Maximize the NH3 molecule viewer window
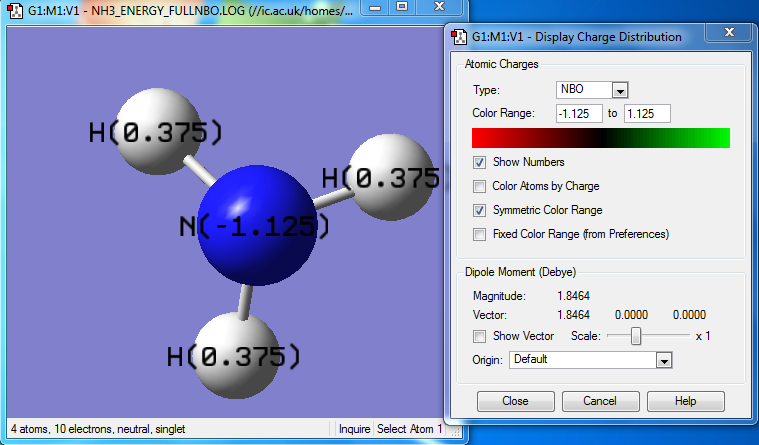 click(x=401, y=8)
